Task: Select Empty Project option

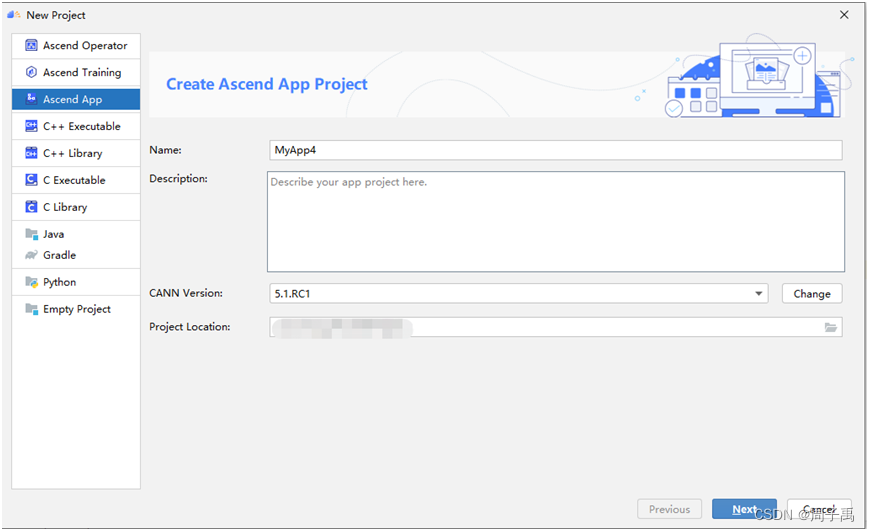Action: click(x=76, y=309)
